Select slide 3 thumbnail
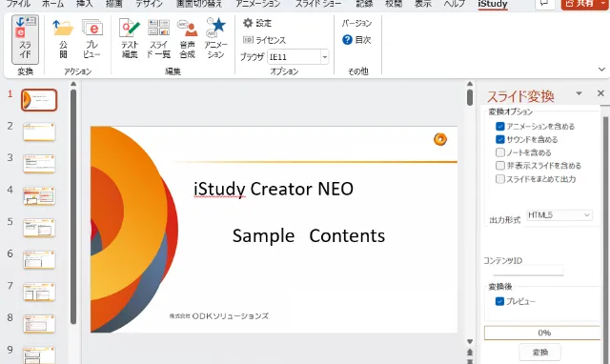This screenshot has width=610, height=364. [x=39, y=164]
